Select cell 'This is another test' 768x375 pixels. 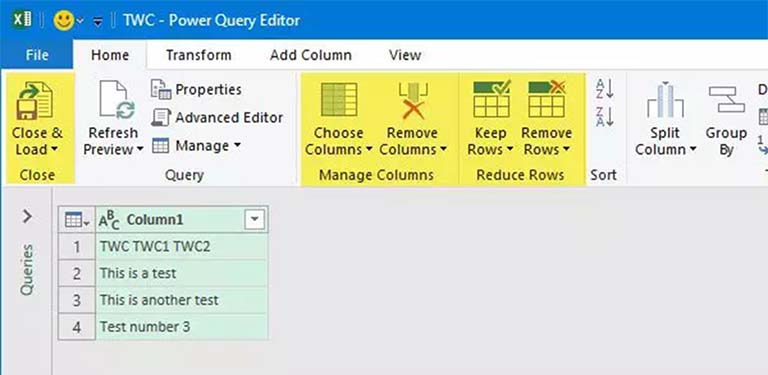(182, 300)
